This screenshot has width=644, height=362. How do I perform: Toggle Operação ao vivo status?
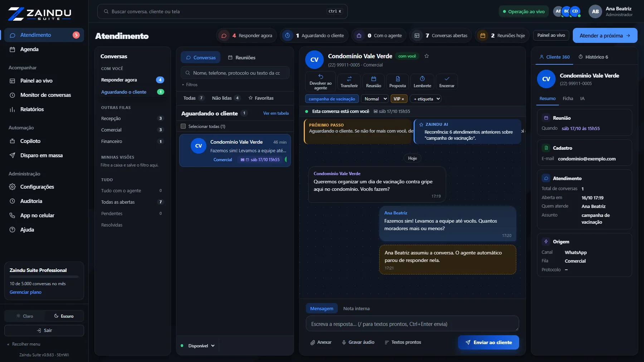(524, 11)
